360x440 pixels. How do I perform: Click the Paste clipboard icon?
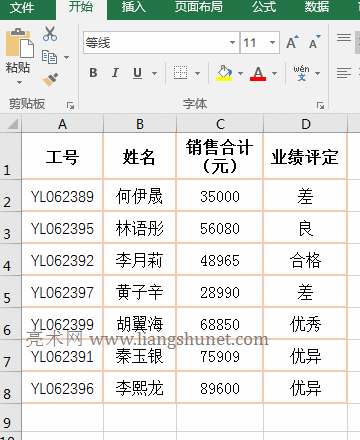pos(20,43)
